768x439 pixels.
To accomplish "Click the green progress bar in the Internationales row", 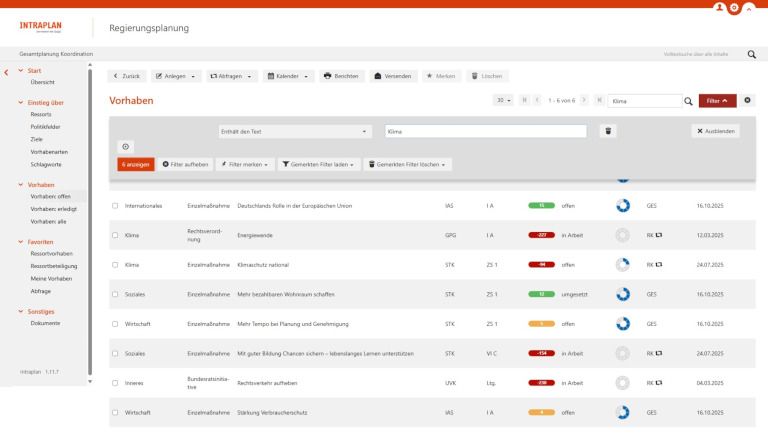I will pos(541,206).
